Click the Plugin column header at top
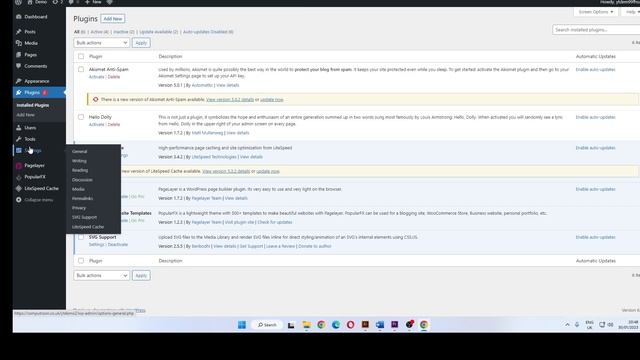 coord(96,56)
